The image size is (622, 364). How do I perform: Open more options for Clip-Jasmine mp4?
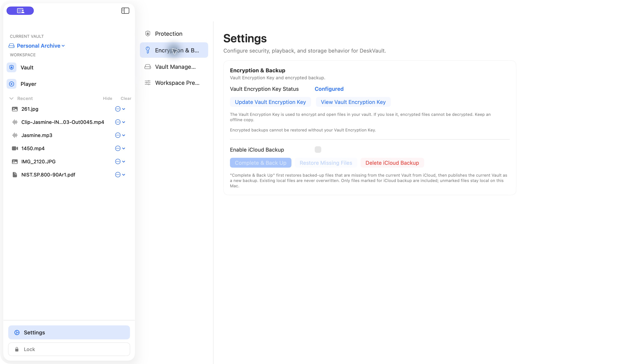(118, 122)
